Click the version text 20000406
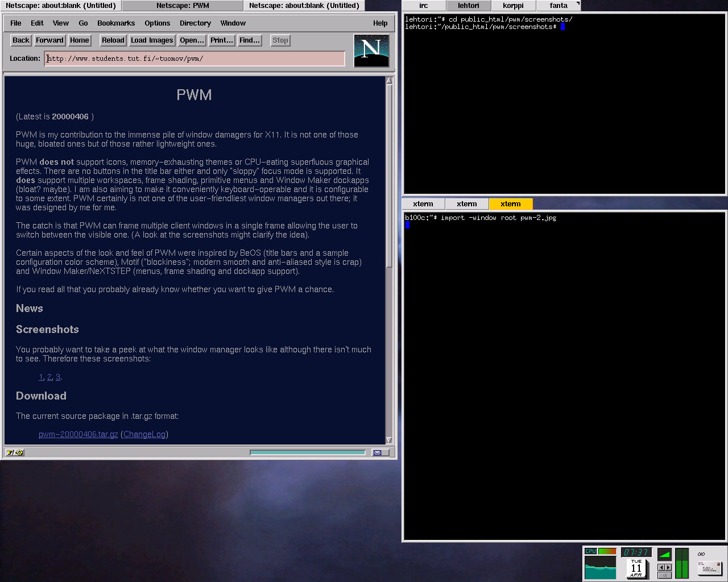 click(x=70, y=117)
